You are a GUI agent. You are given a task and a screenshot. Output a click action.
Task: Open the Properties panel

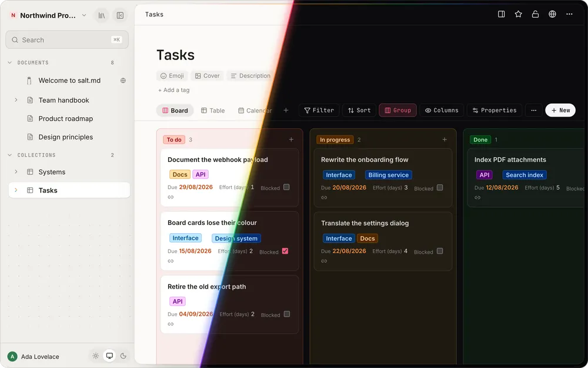pyautogui.click(x=495, y=111)
